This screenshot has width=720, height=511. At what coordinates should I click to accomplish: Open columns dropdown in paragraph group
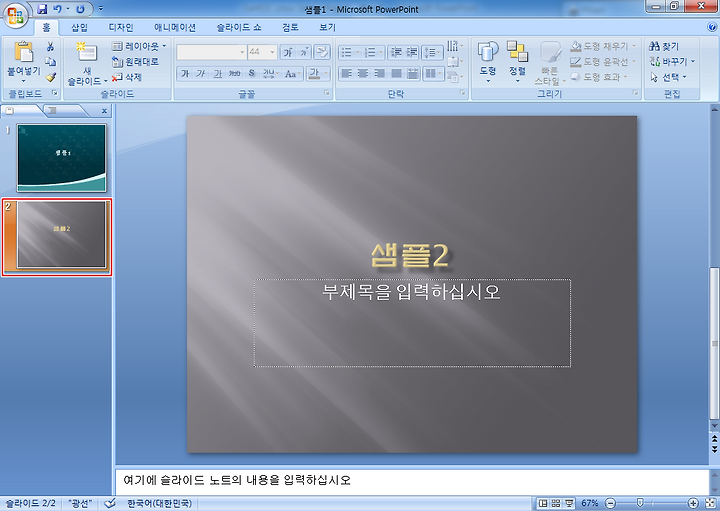(433, 73)
